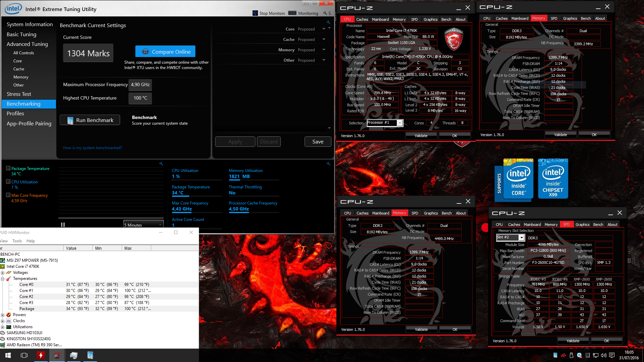Click the CPU-Z taskbar icon
The image size is (644, 362).
click(x=57, y=355)
